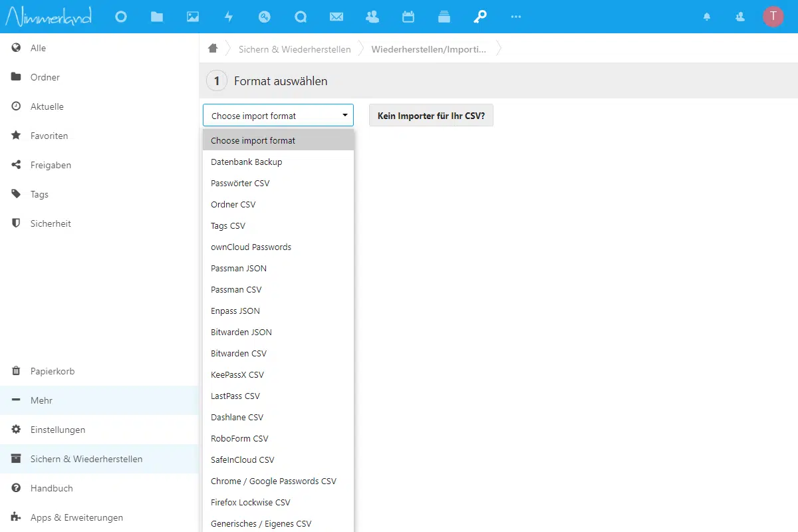The width and height of the screenshot is (798, 532).
Task: Open the Papierkorb trash in sidebar
Action: coord(100,371)
